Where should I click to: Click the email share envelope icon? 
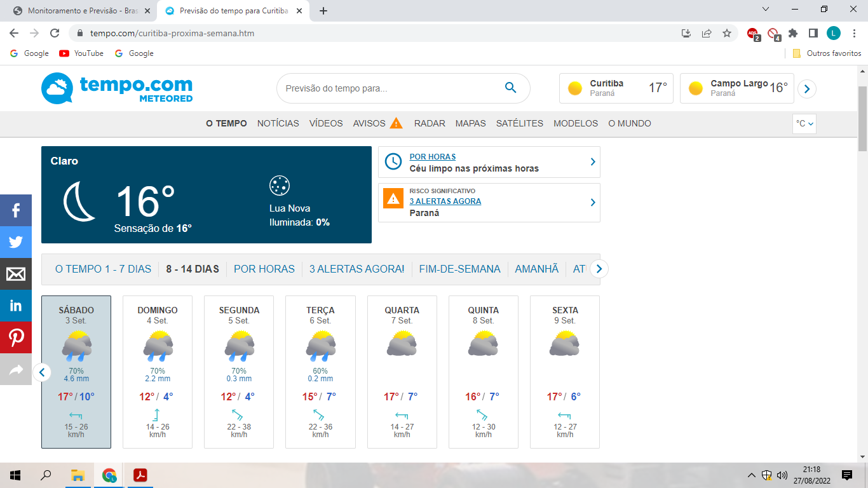[x=15, y=274]
